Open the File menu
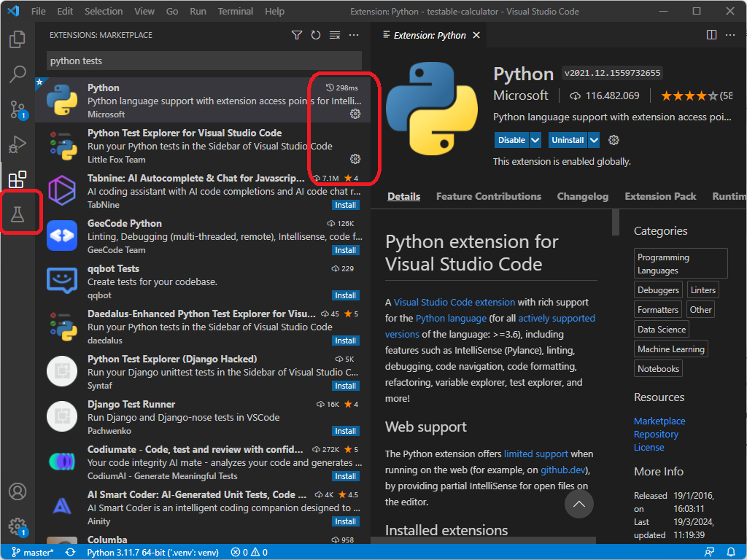Screen dimensions: 747x560 click(39, 11)
